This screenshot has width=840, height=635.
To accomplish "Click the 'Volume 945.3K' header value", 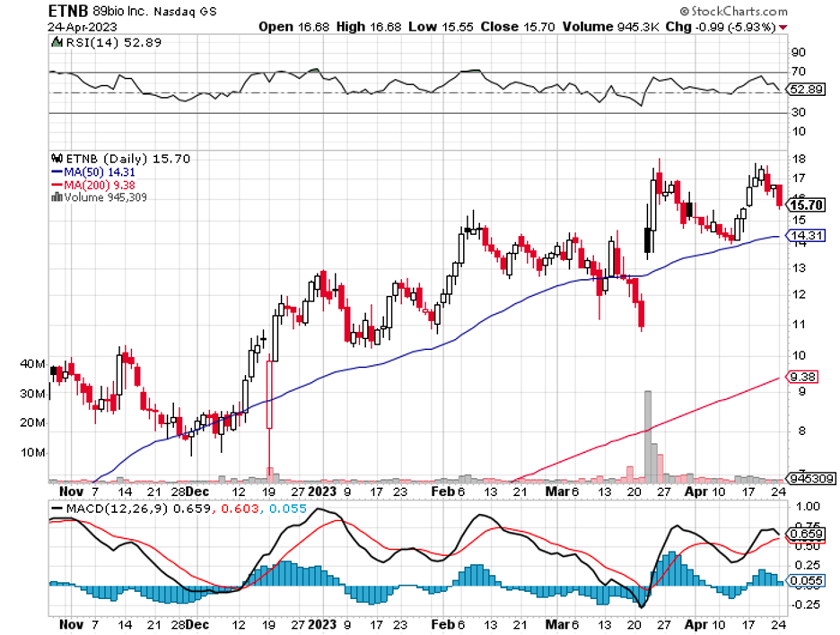I will (x=610, y=27).
